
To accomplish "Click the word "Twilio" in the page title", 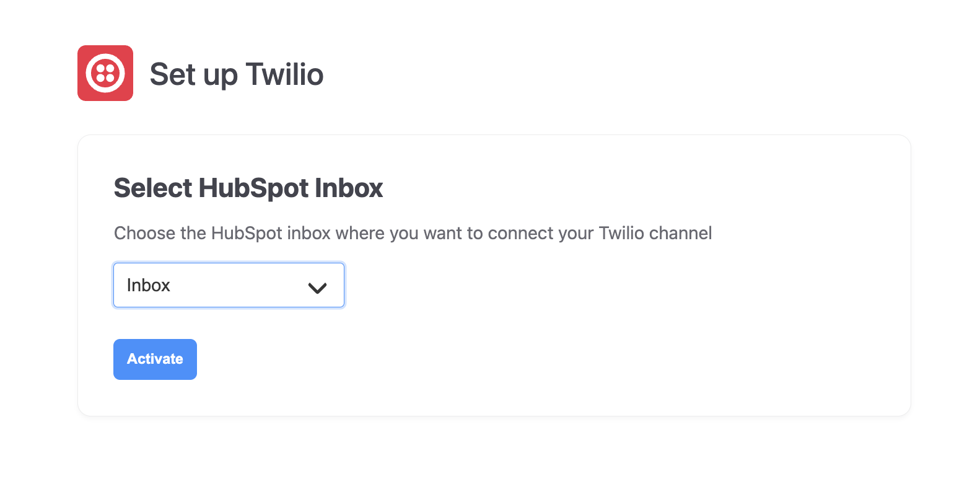I will coord(284,74).
